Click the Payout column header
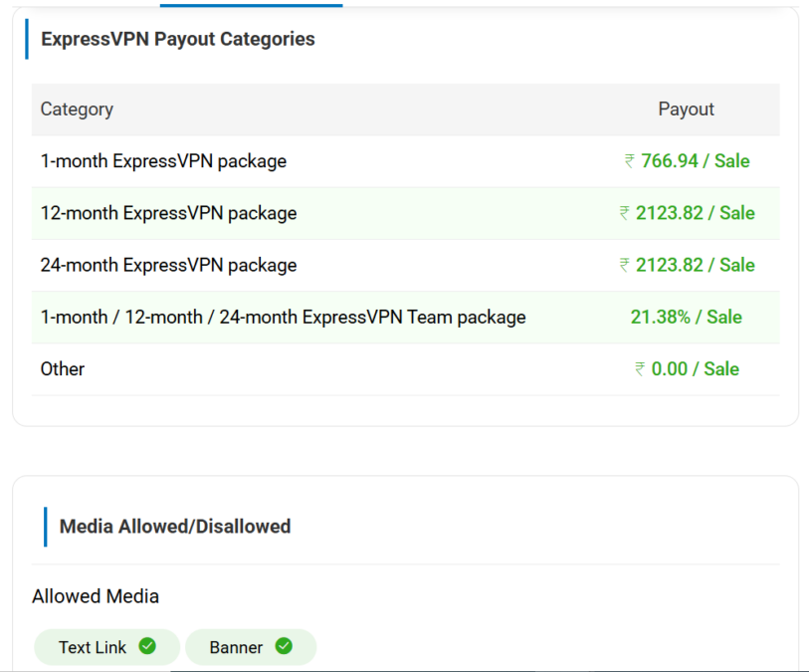 (686, 110)
